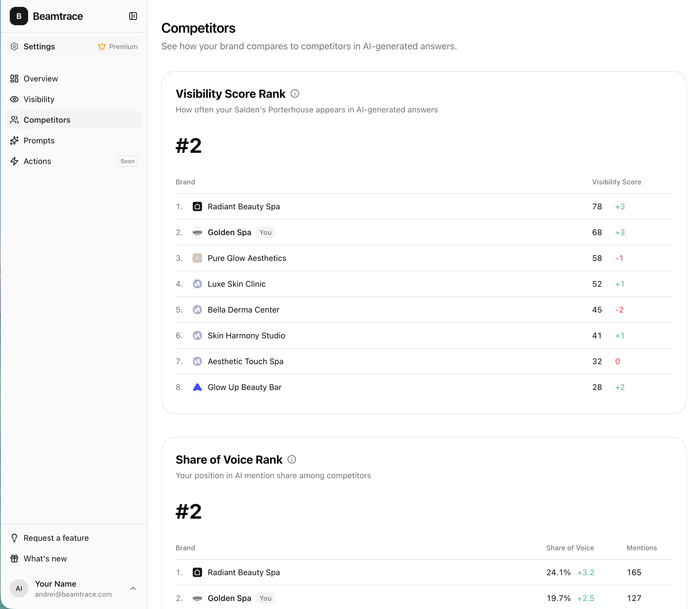The height and width of the screenshot is (609, 700).
Task: Open info icon beside Visibility Score Rank
Action: (295, 93)
